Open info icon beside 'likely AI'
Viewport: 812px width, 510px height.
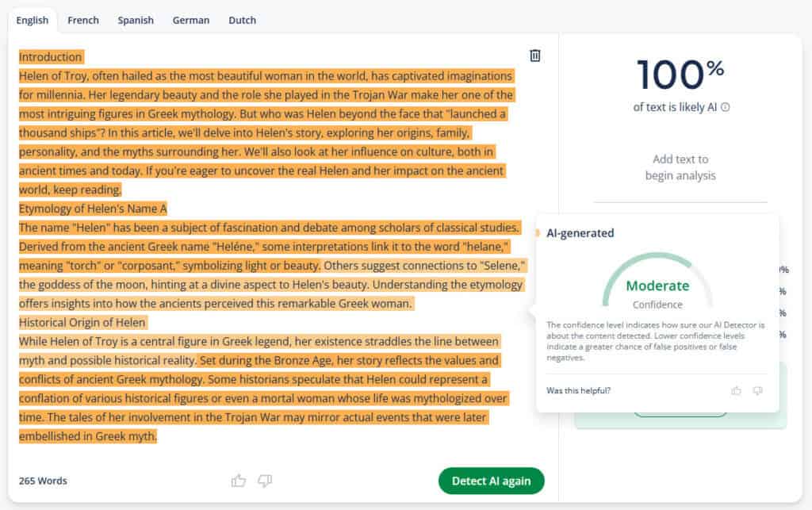pyautogui.click(x=726, y=107)
